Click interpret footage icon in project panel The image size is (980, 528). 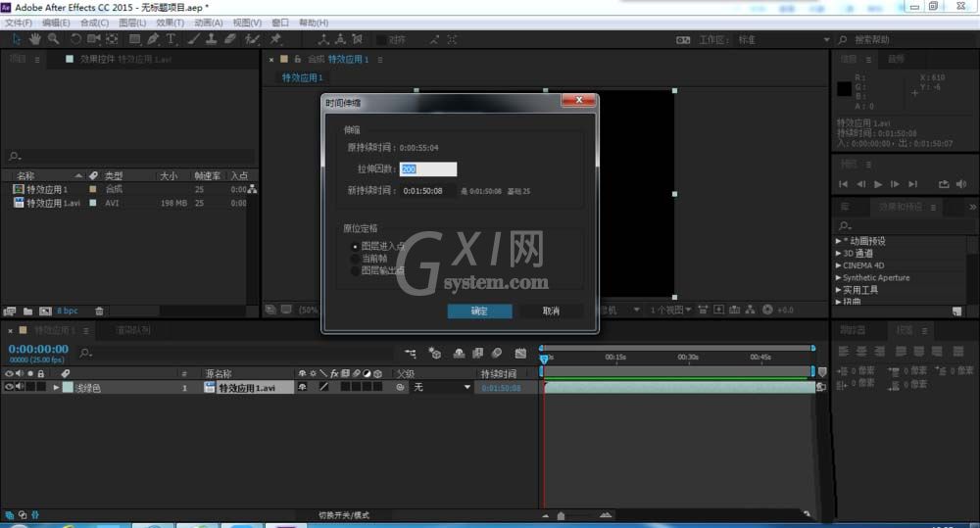[10, 311]
